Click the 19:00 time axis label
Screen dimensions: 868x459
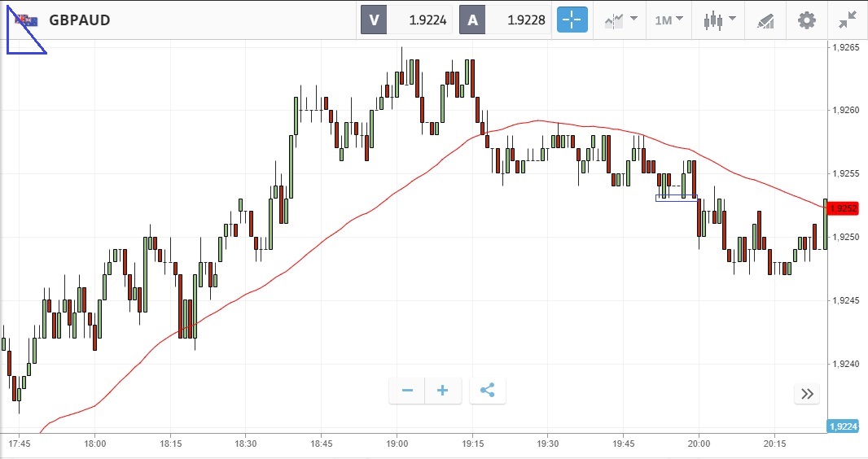click(x=397, y=444)
